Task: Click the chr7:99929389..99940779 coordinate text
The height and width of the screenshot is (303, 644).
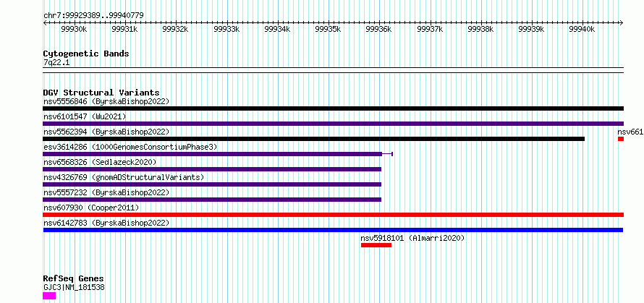Action: [x=93, y=16]
